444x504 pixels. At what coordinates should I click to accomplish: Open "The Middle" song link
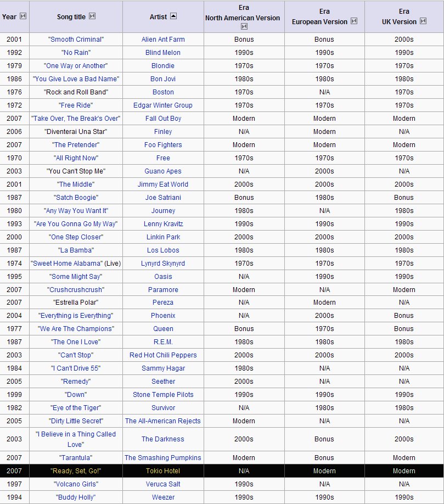76,184
